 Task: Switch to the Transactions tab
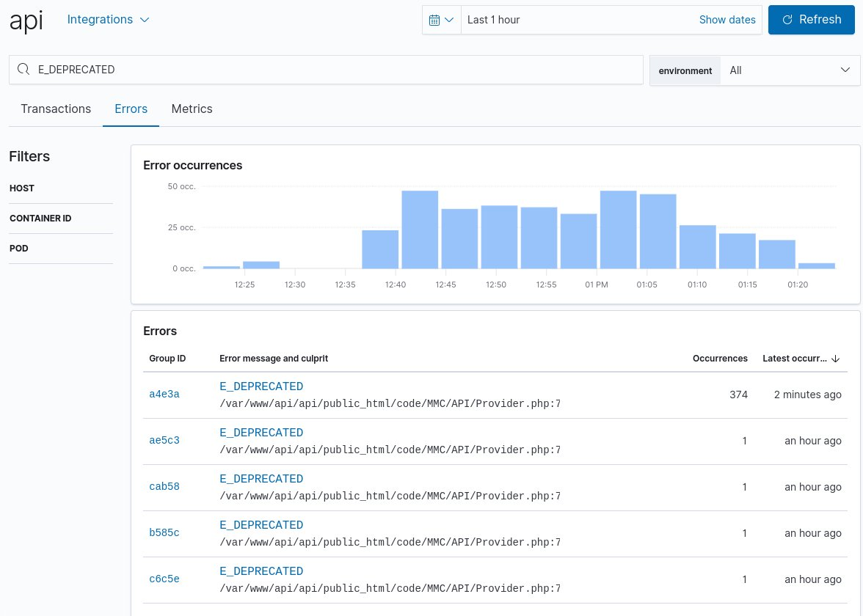coord(56,109)
